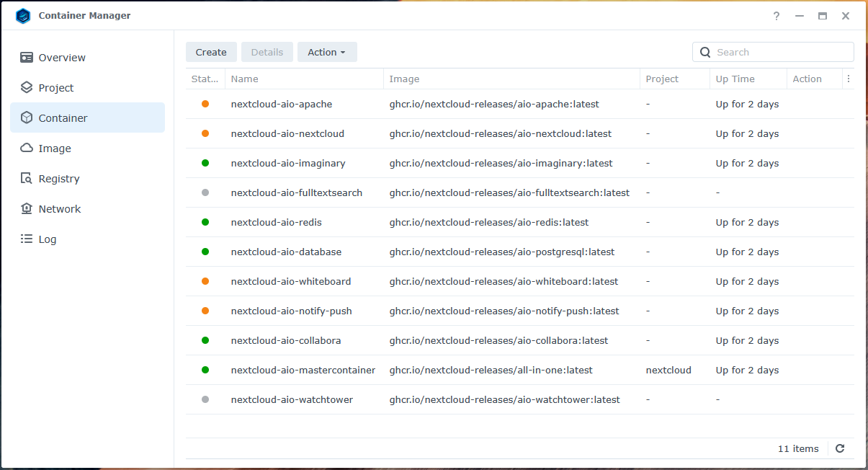Click the Network icon in sidebar
Screen dimensions: 868x470
(x=27, y=209)
